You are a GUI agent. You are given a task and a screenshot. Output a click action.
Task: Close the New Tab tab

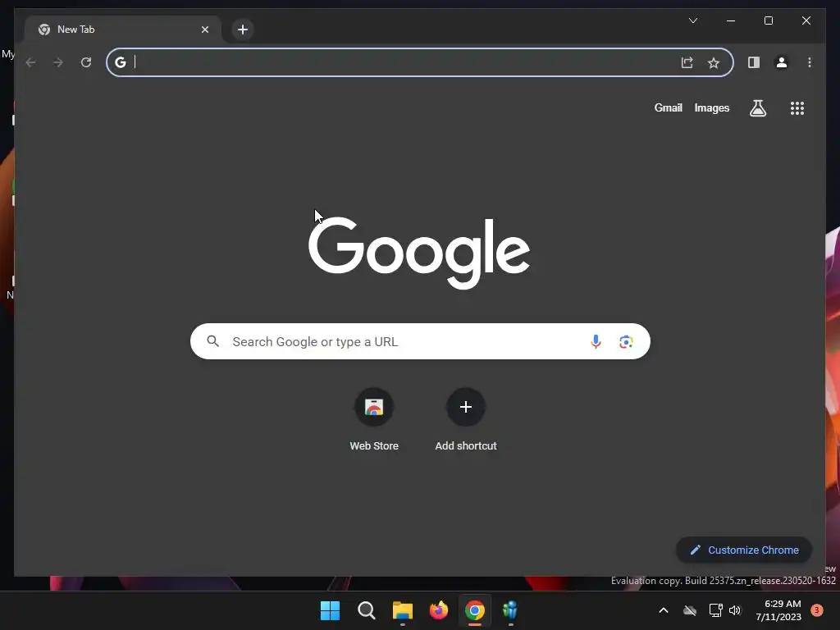tap(204, 30)
